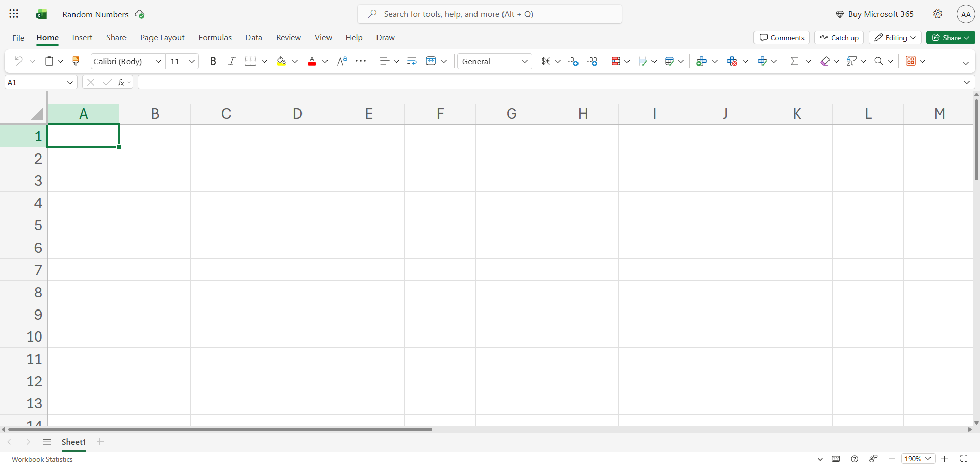Add a new sheet with plus button

click(x=100, y=442)
